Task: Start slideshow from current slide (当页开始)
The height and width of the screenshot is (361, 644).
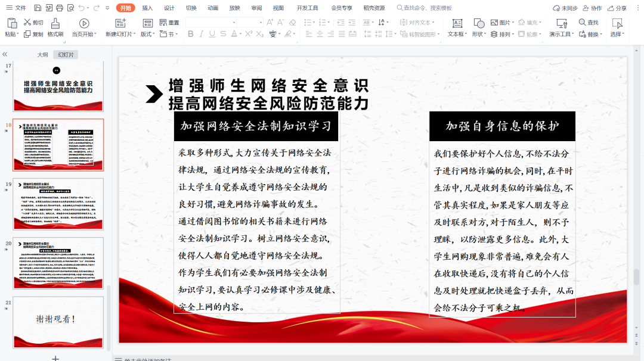Action: (84, 23)
